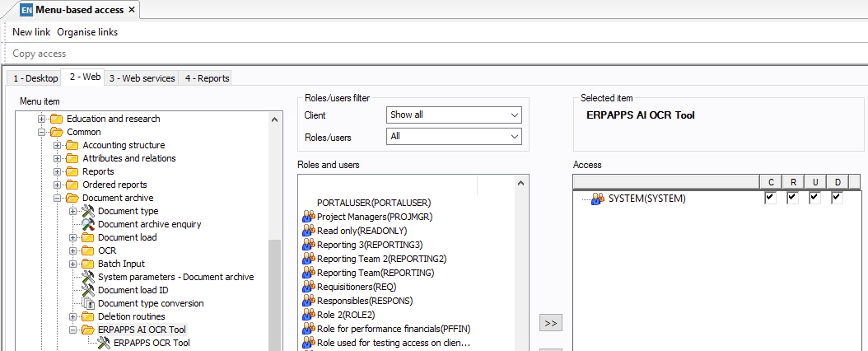Click the SYSTEM role users icon
This screenshot has height=351, width=868.
coord(598,199)
